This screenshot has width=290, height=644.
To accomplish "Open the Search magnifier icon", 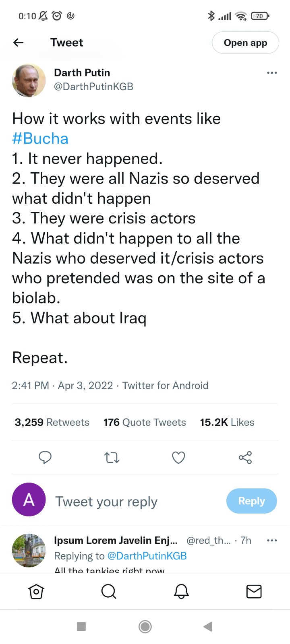I will (109, 591).
